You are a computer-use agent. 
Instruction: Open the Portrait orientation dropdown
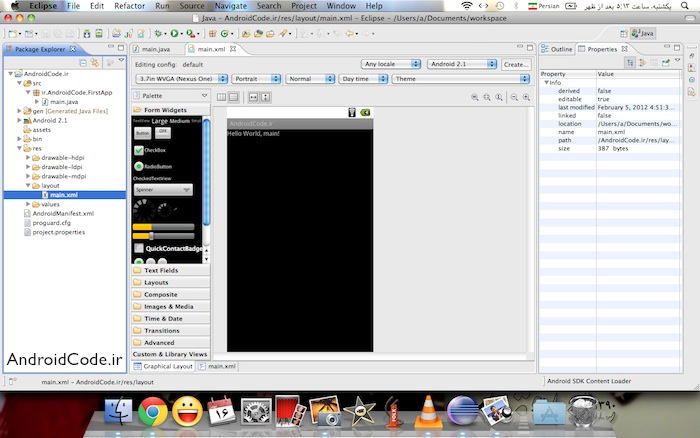click(257, 78)
